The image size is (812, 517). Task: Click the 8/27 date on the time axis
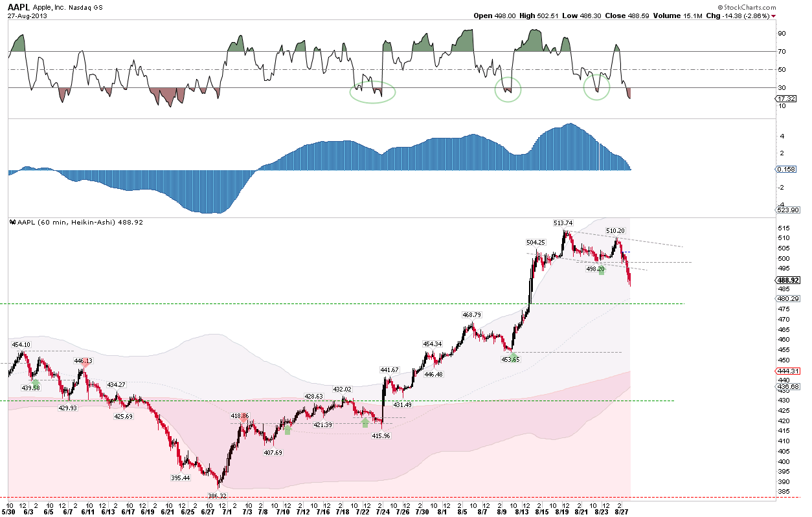pyautogui.click(x=622, y=512)
